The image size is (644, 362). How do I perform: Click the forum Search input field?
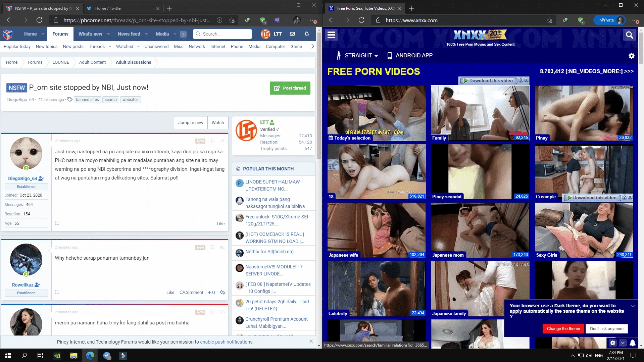pos(222,34)
